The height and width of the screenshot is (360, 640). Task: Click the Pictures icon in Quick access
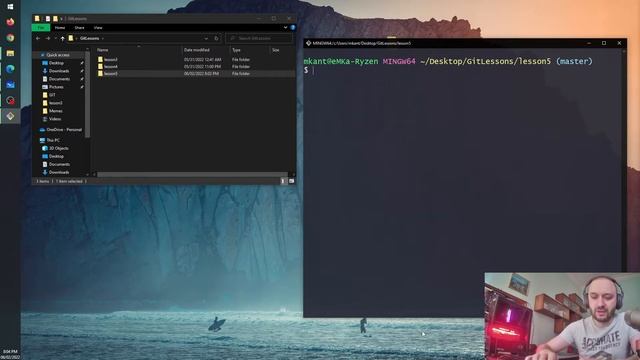point(45,87)
